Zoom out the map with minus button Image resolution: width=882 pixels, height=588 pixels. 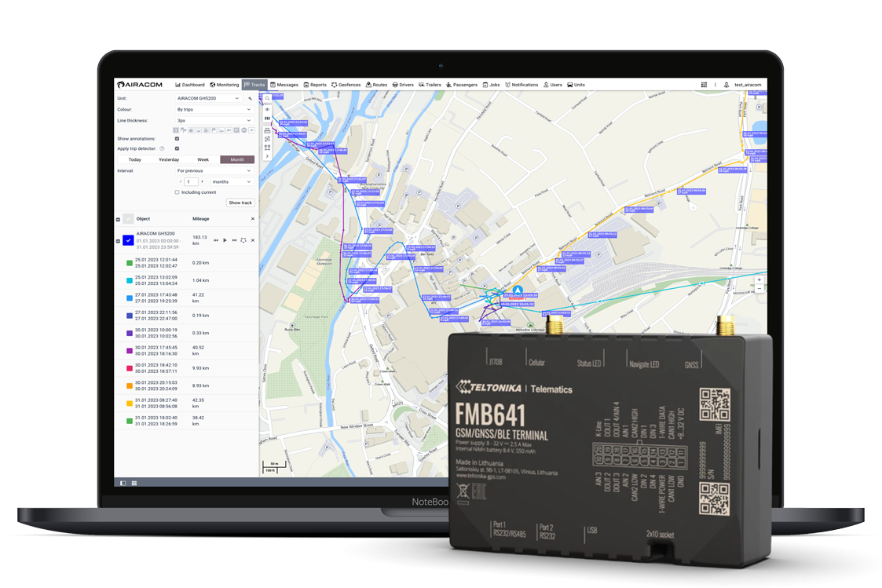pyautogui.click(x=759, y=288)
